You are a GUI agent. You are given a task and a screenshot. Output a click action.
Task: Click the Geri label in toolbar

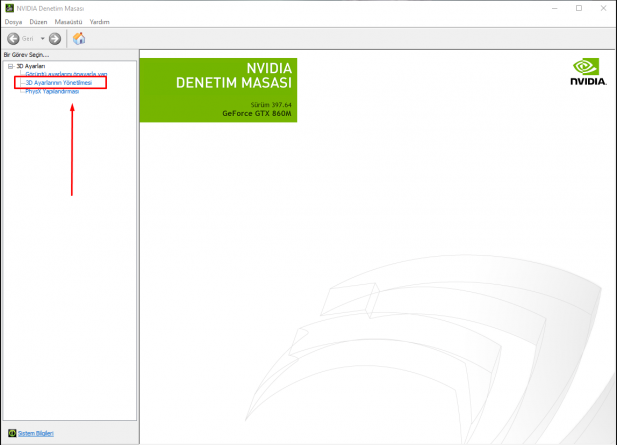tap(28, 39)
